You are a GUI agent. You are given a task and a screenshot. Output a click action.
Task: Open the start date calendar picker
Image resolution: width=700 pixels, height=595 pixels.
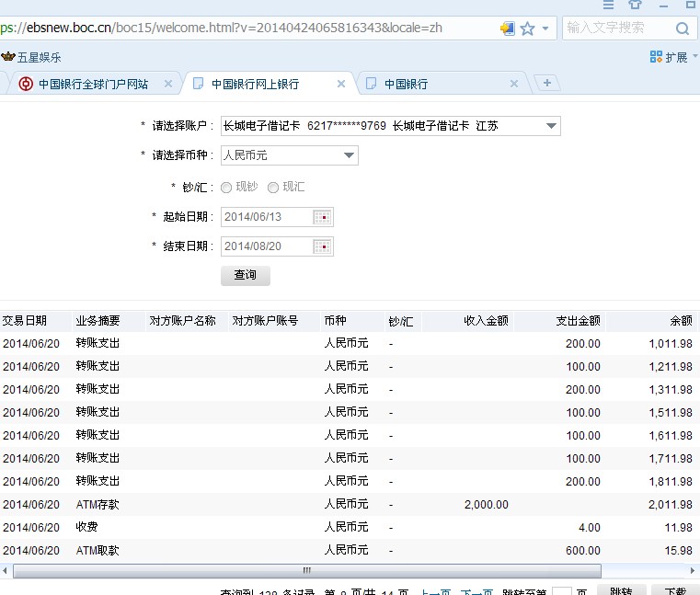(x=322, y=217)
